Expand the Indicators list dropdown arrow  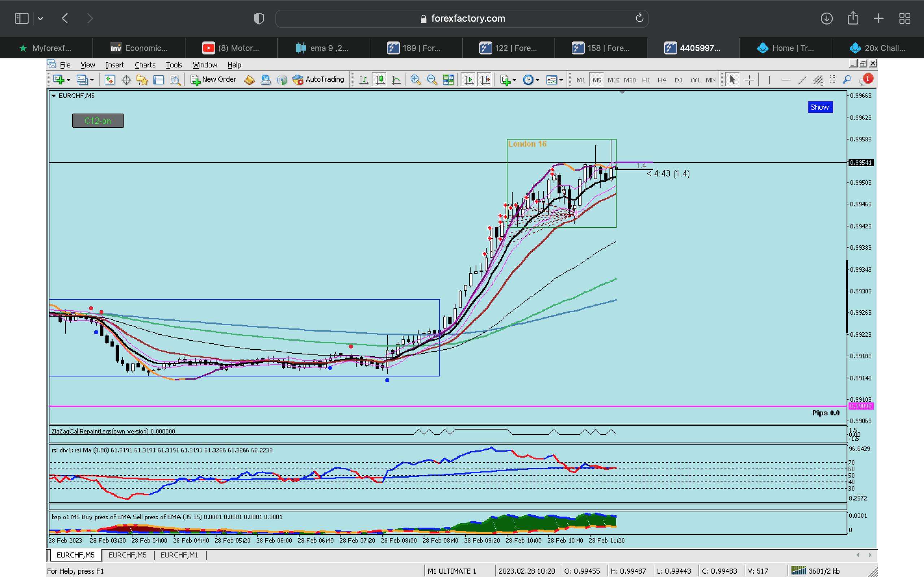coord(514,80)
